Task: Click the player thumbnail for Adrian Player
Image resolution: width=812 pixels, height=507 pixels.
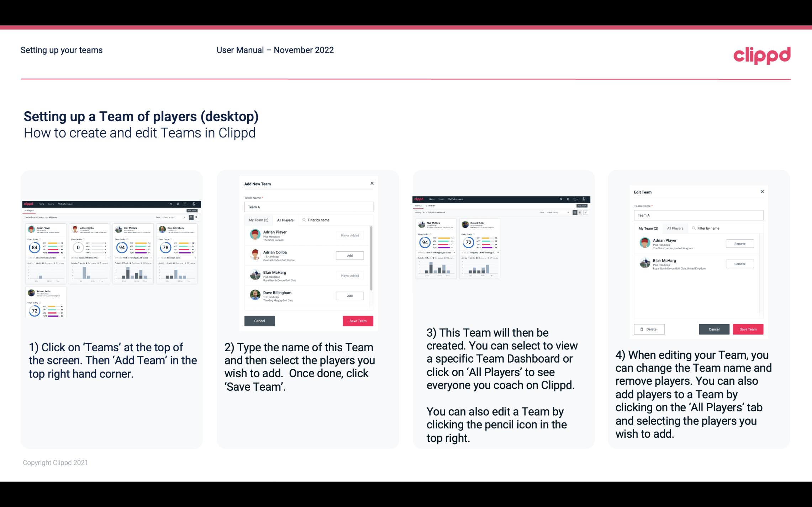Action: point(255,235)
